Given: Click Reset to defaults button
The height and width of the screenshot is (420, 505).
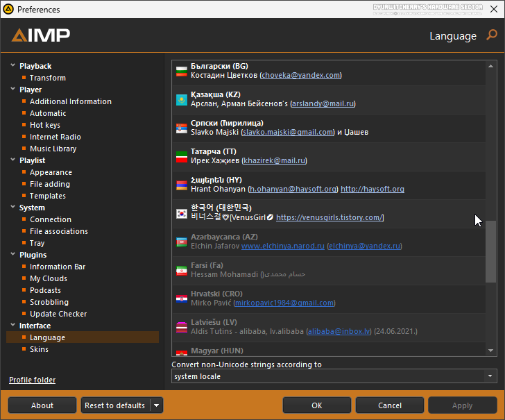Looking at the screenshot, I should pyautogui.click(x=115, y=405).
